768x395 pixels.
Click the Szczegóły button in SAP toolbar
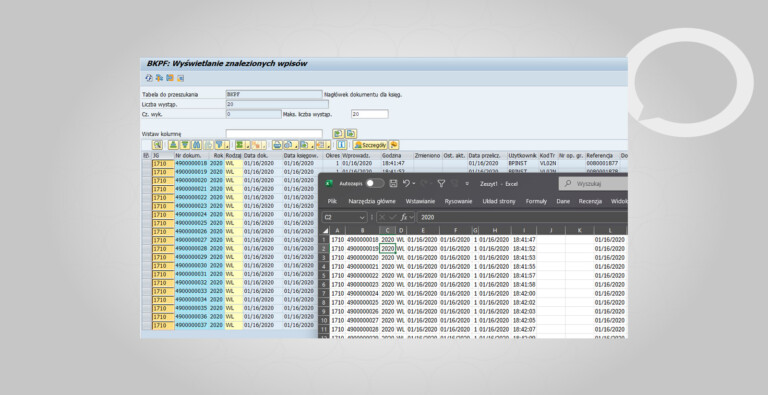click(x=370, y=145)
